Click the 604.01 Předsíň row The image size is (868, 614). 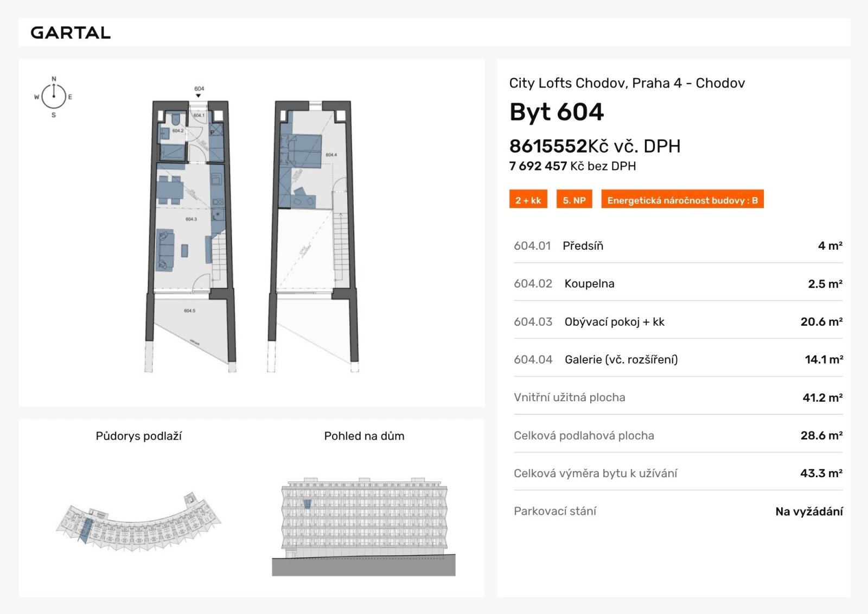pos(678,246)
